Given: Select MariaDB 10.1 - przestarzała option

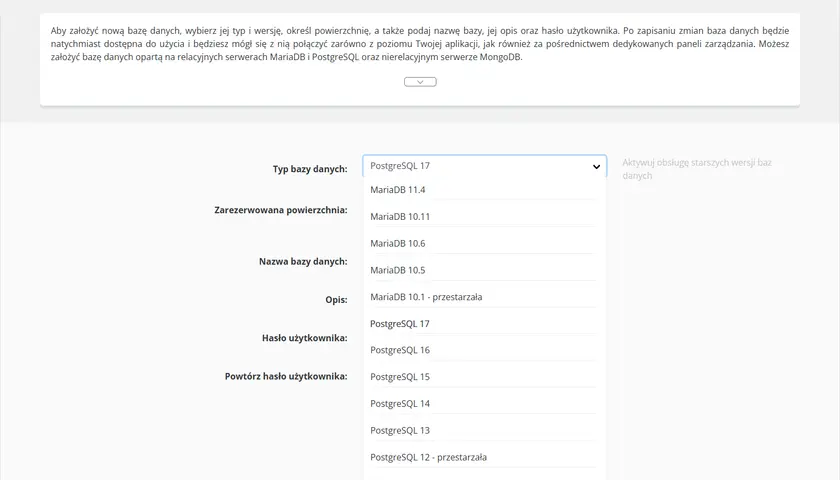Looking at the screenshot, I should [483, 297].
